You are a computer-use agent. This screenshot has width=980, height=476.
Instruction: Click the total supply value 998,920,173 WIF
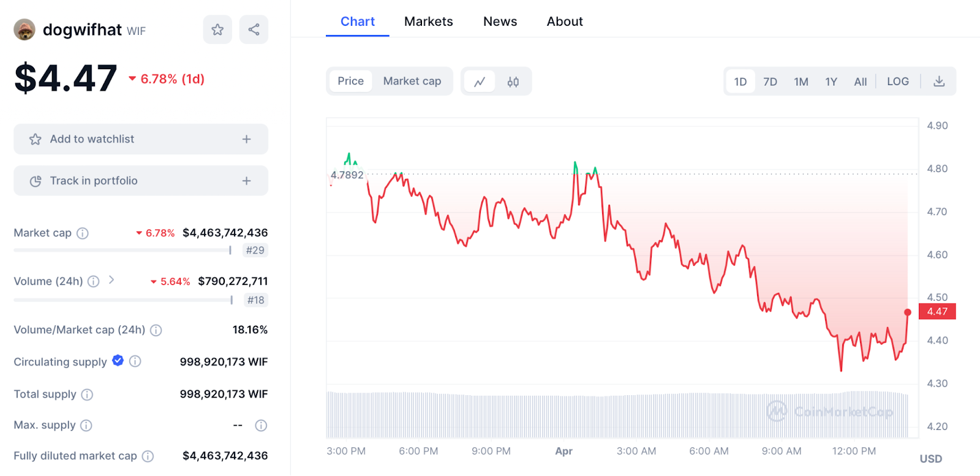tap(224, 394)
